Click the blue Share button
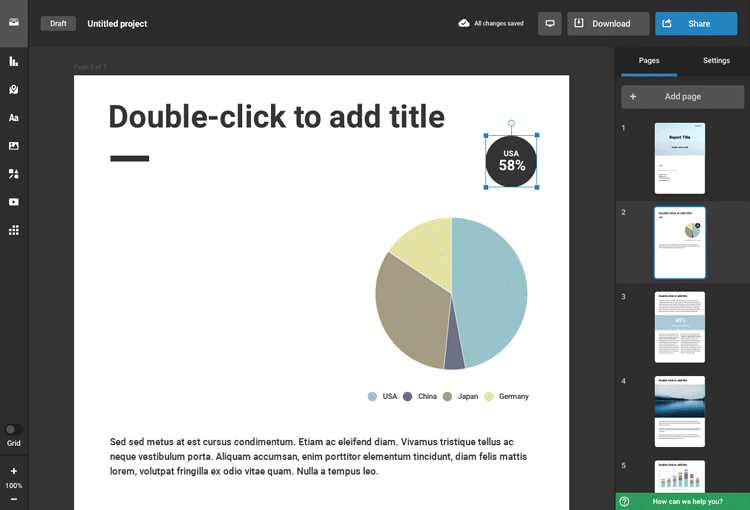 pos(696,23)
